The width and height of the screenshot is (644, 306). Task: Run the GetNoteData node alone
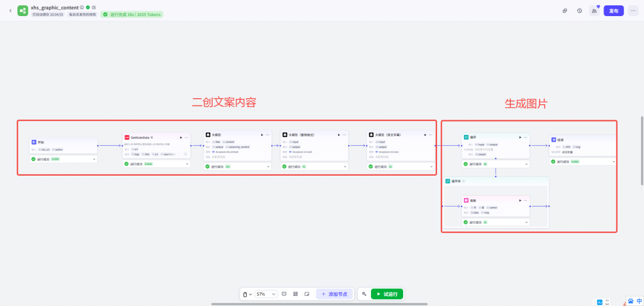181,138
